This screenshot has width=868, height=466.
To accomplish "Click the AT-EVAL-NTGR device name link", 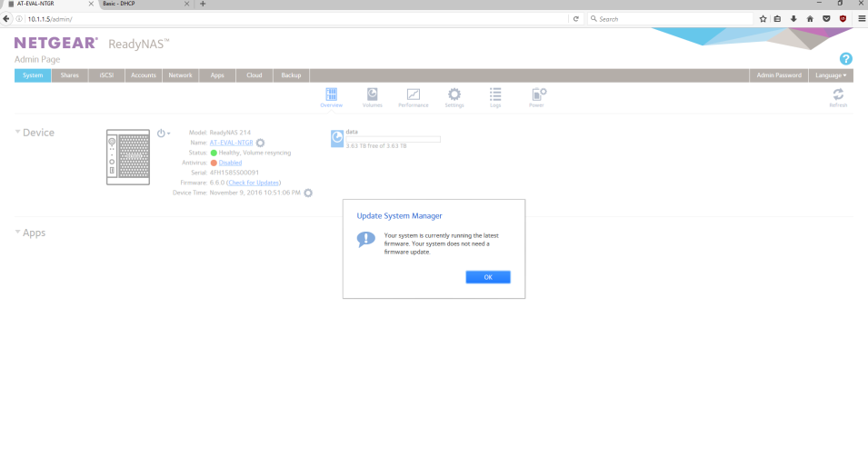I will pos(231,143).
